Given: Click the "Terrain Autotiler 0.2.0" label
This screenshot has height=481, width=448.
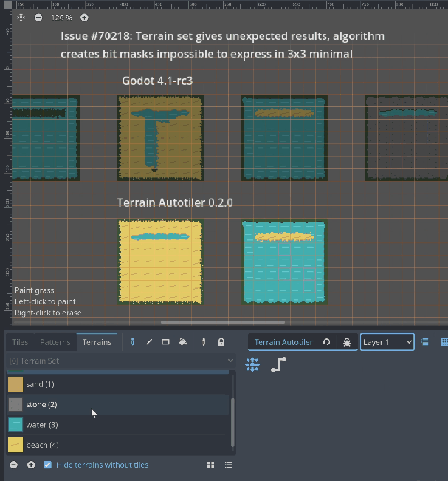Looking at the screenshot, I should click(x=175, y=202).
